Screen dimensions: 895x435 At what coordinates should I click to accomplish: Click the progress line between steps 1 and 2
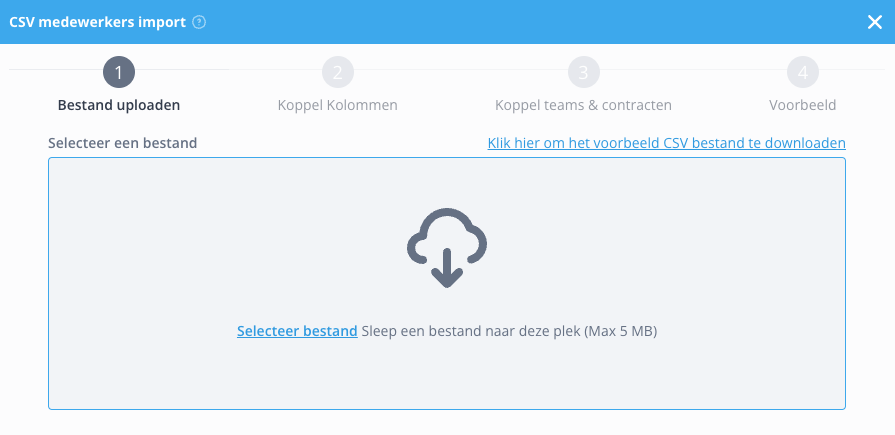click(228, 70)
